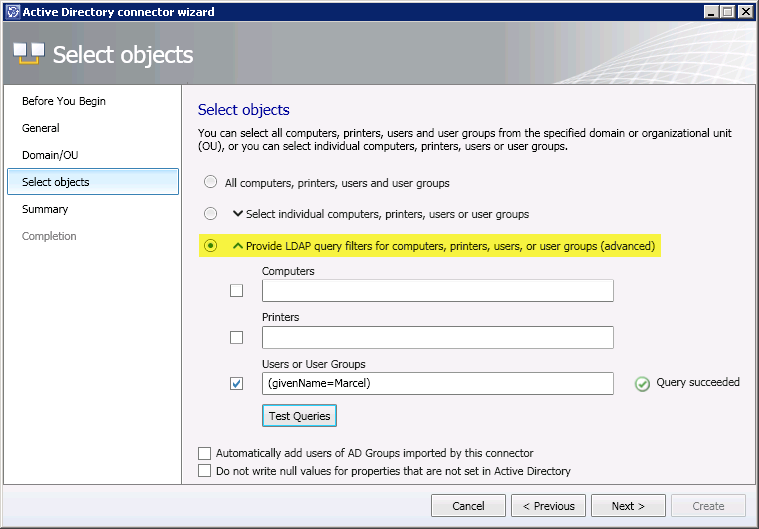Choose Select individual computers radio button
This screenshot has width=759, height=529.
210,214
